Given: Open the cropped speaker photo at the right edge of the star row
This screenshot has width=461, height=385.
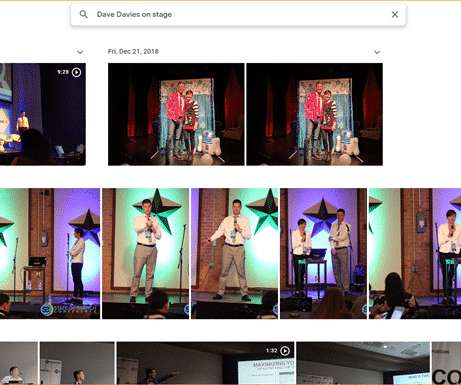Looking at the screenshot, I should pos(415,253).
